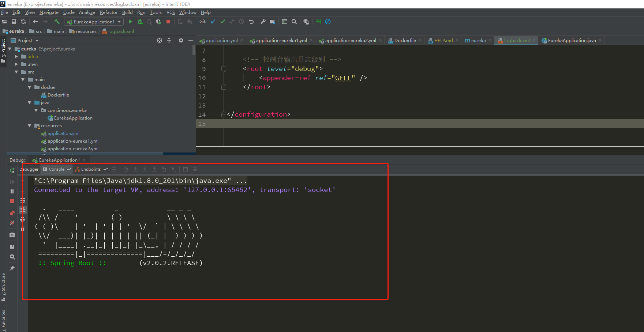Collapse all in Project panel
The width and height of the screenshot is (644, 332).
169,40
